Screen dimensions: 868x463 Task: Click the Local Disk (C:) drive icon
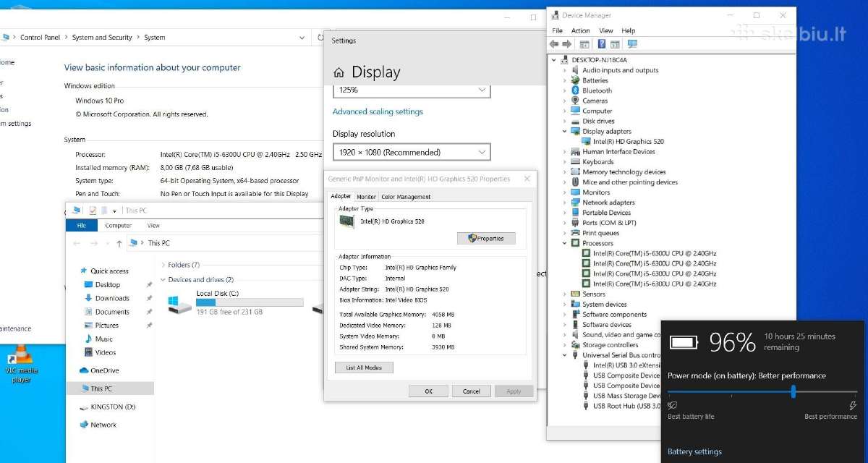click(179, 304)
